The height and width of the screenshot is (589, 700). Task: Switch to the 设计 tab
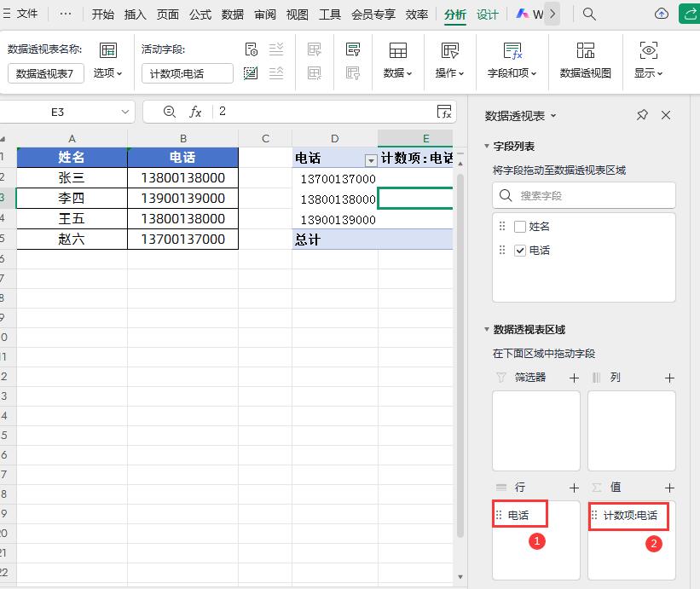487,14
